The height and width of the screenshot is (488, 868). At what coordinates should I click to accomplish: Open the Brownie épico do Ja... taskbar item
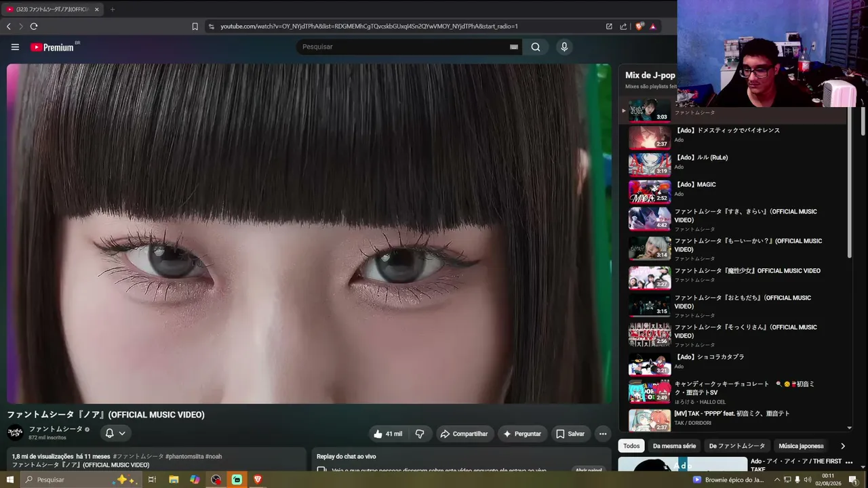tap(730, 480)
